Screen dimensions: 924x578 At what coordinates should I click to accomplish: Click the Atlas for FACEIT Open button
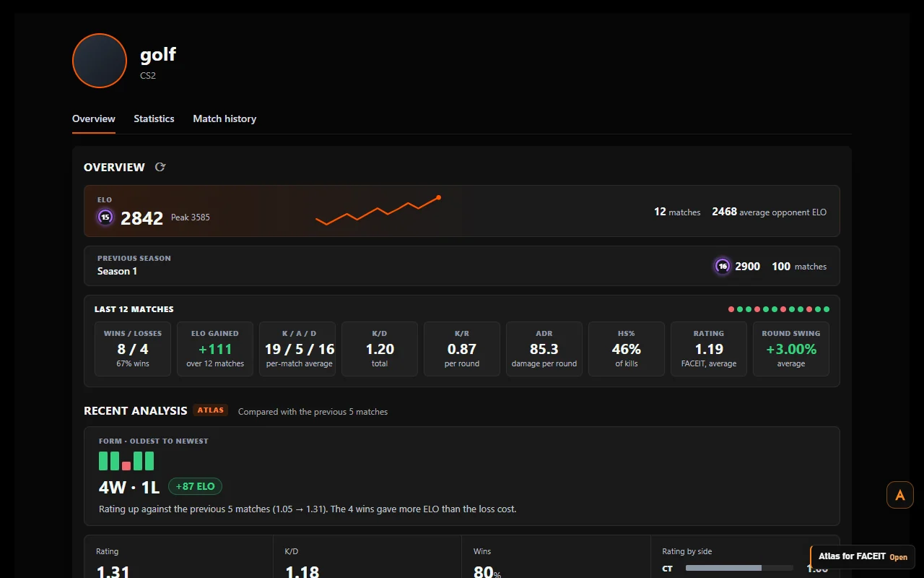[863, 557]
